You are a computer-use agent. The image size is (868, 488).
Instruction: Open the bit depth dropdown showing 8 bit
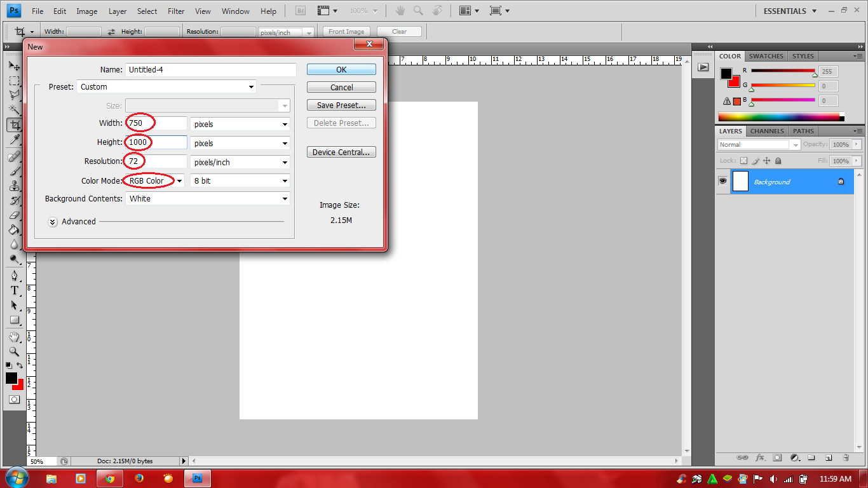[x=240, y=181]
